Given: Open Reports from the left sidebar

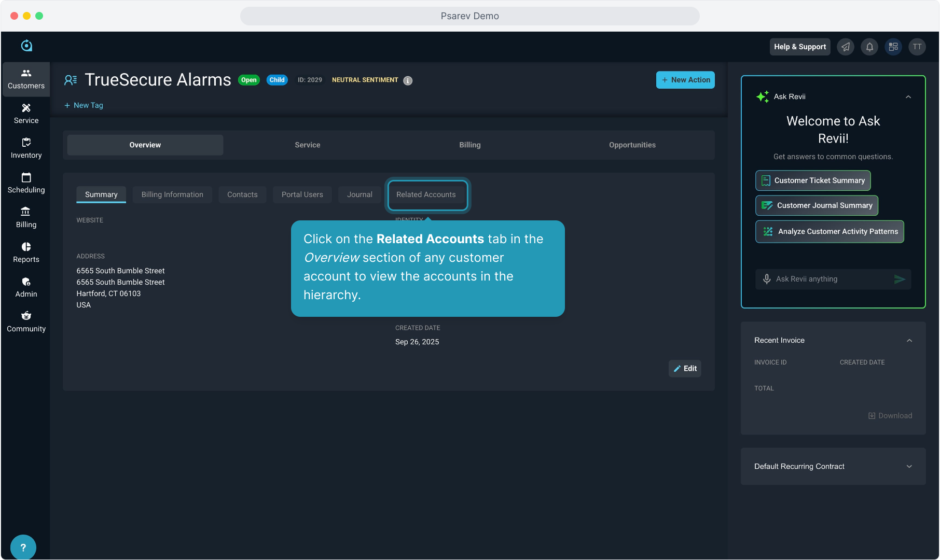Looking at the screenshot, I should [26, 253].
